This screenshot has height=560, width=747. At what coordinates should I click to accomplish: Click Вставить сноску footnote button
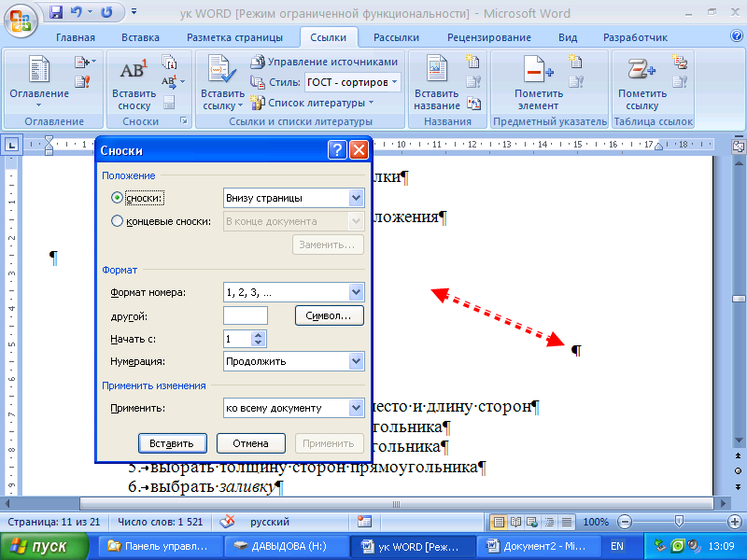coord(134,84)
